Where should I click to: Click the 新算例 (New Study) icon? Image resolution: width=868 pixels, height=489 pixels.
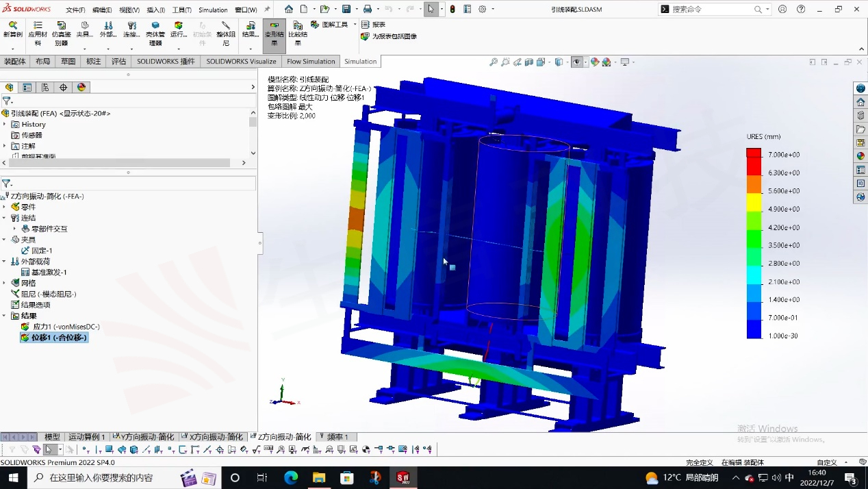(x=12, y=25)
